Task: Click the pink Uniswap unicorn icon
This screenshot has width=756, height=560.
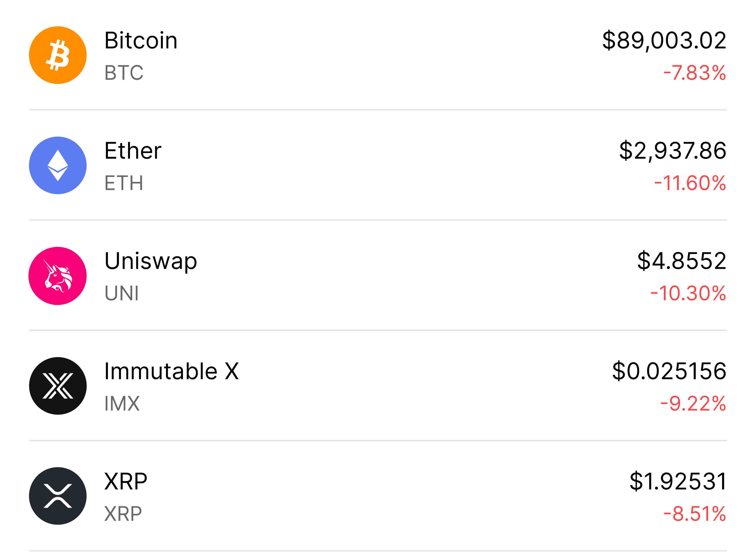Action: pyautogui.click(x=58, y=276)
